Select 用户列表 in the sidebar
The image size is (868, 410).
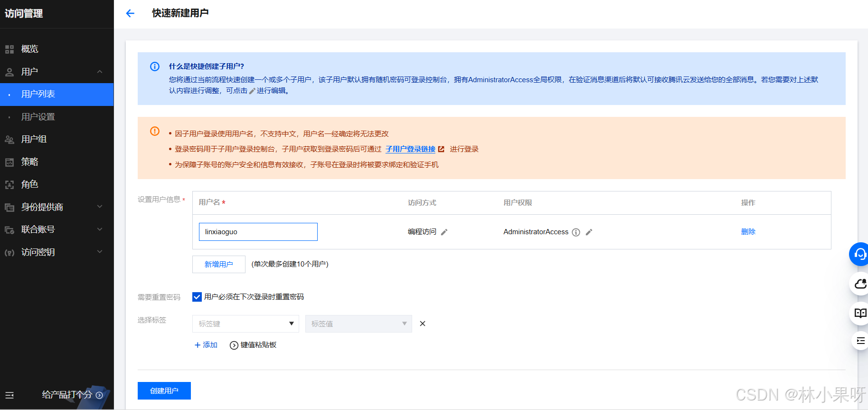[x=57, y=94]
